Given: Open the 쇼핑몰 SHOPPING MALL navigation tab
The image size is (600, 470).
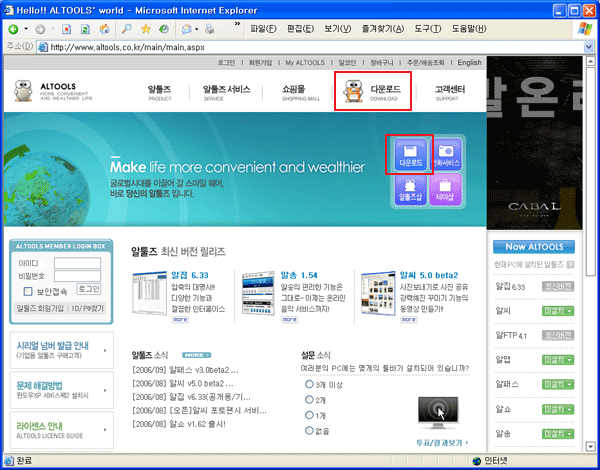Looking at the screenshot, I should [x=301, y=93].
